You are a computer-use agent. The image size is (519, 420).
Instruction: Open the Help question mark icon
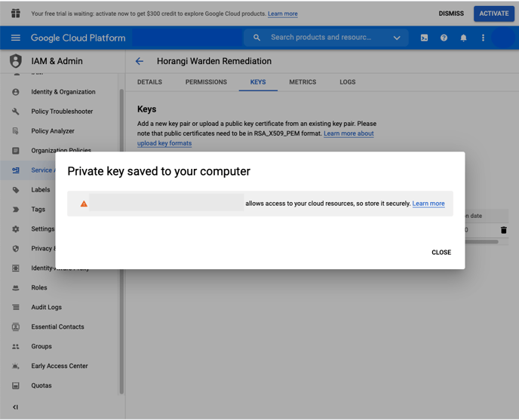click(444, 38)
